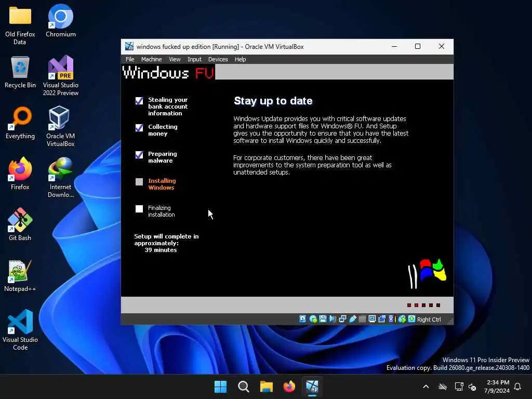Open the Machine menu
The image size is (532, 399).
point(151,59)
